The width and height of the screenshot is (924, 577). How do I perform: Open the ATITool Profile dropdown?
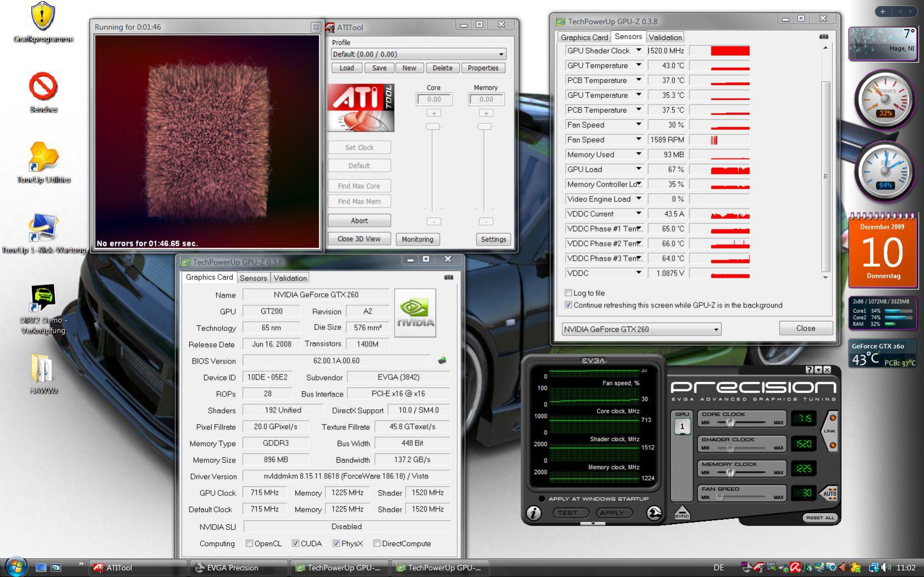[x=418, y=54]
